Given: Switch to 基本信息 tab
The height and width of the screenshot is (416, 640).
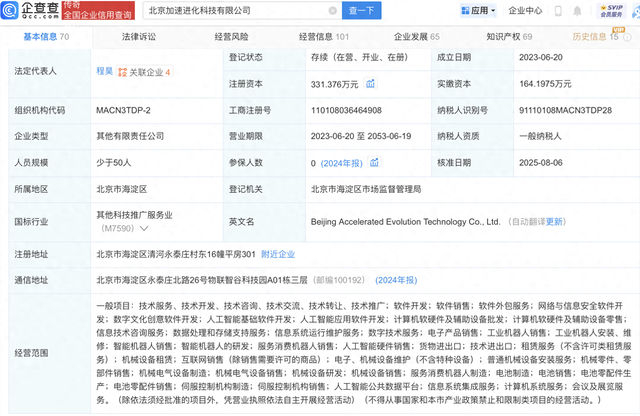Looking at the screenshot, I should point(46,37).
